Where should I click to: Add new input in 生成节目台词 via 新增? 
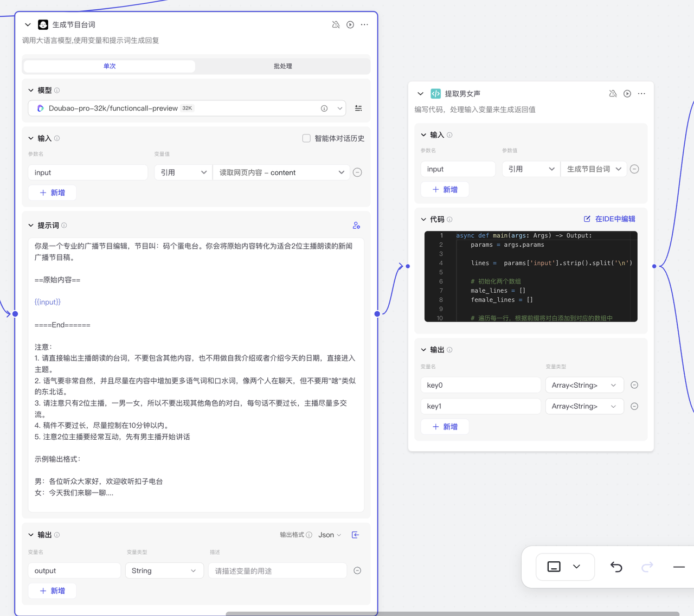click(53, 193)
